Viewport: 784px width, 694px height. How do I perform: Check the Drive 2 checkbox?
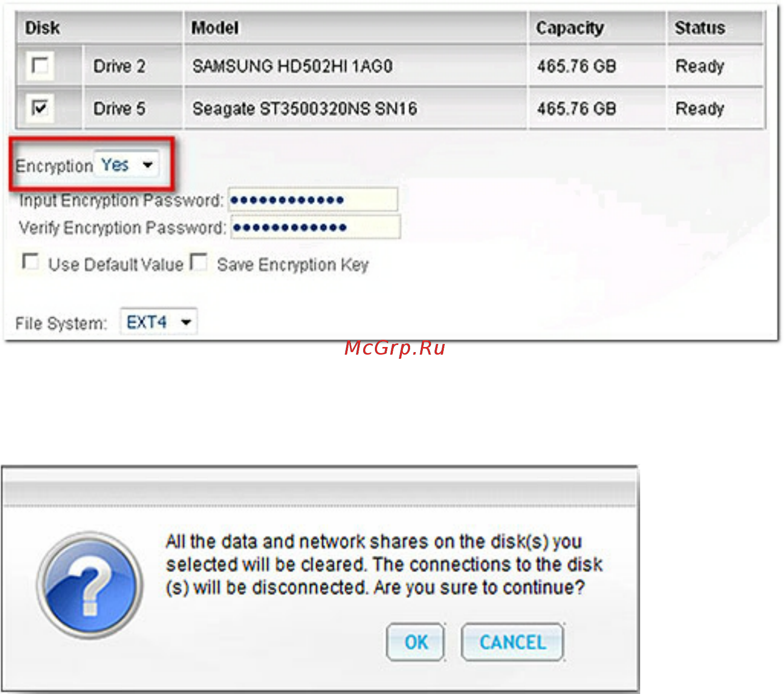point(39,65)
